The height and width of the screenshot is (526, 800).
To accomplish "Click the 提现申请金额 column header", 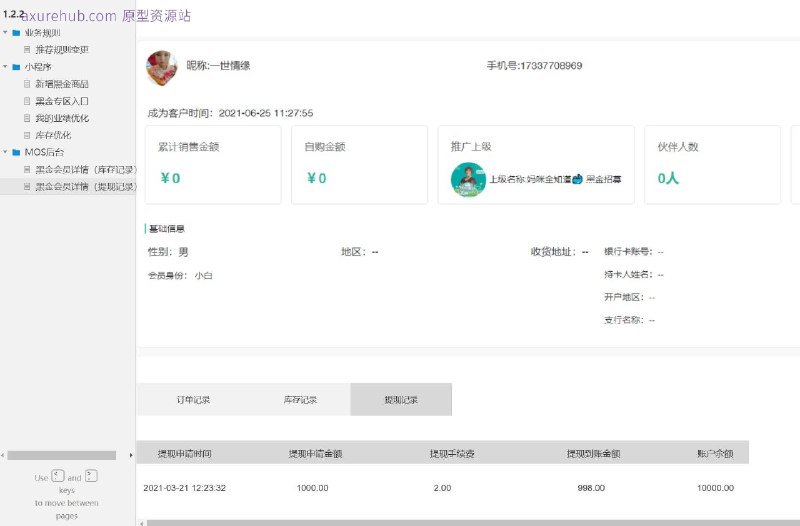I will pyautogui.click(x=315, y=454).
